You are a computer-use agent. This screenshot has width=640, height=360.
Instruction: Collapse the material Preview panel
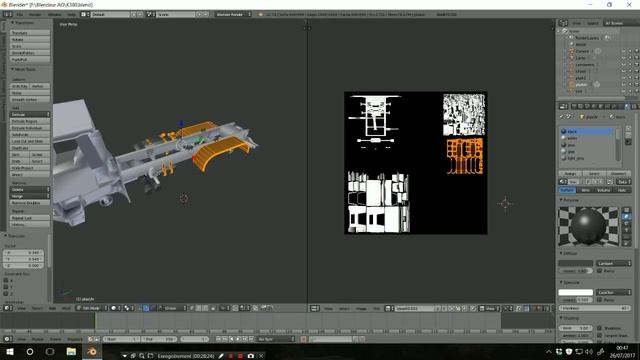562,200
